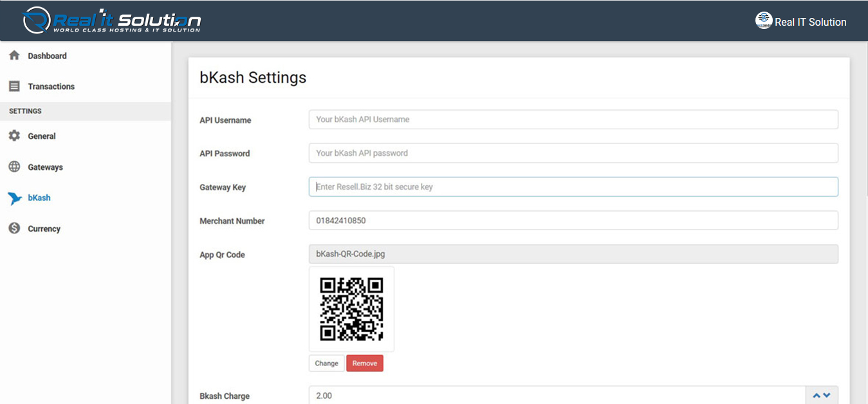Click into the API Password field
868x404 pixels.
pos(573,153)
